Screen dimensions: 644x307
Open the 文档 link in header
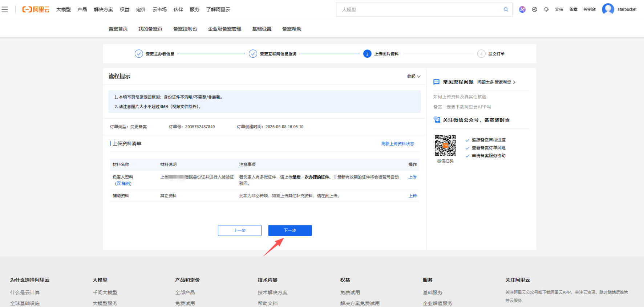[x=559, y=9]
